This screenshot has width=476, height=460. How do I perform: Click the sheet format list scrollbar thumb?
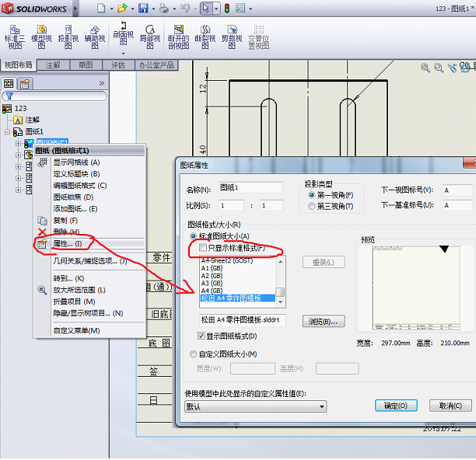click(281, 291)
